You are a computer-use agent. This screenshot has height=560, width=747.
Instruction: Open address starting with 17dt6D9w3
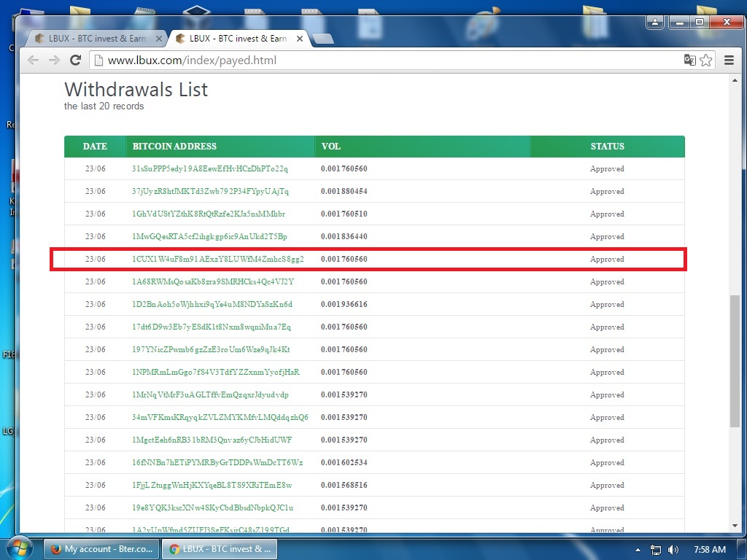[x=212, y=327]
